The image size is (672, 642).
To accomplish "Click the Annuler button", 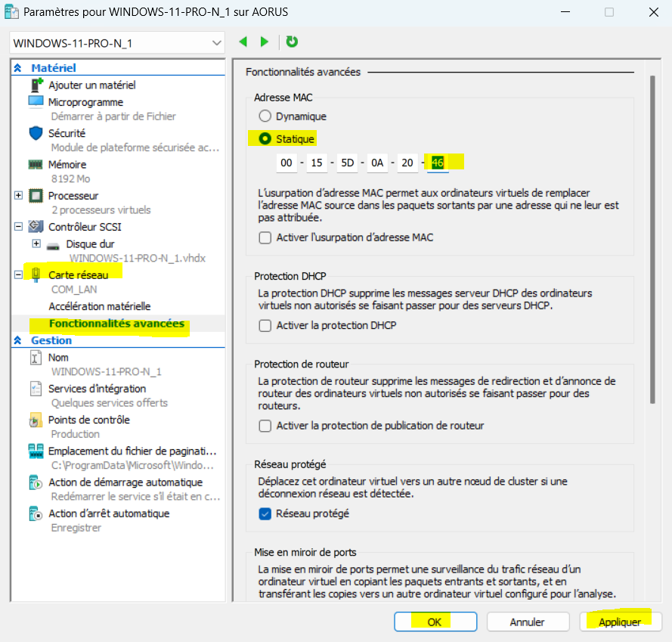I will [527, 622].
